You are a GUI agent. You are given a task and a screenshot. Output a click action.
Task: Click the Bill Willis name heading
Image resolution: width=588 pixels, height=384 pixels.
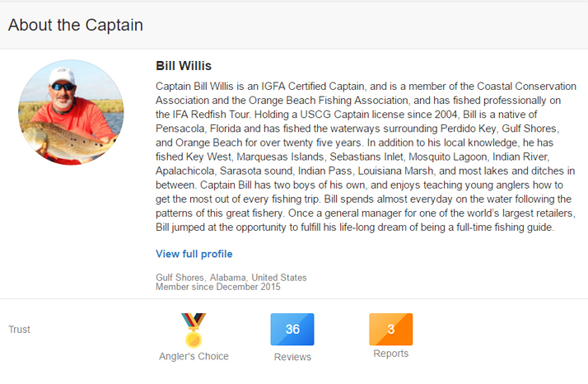coord(184,66)
